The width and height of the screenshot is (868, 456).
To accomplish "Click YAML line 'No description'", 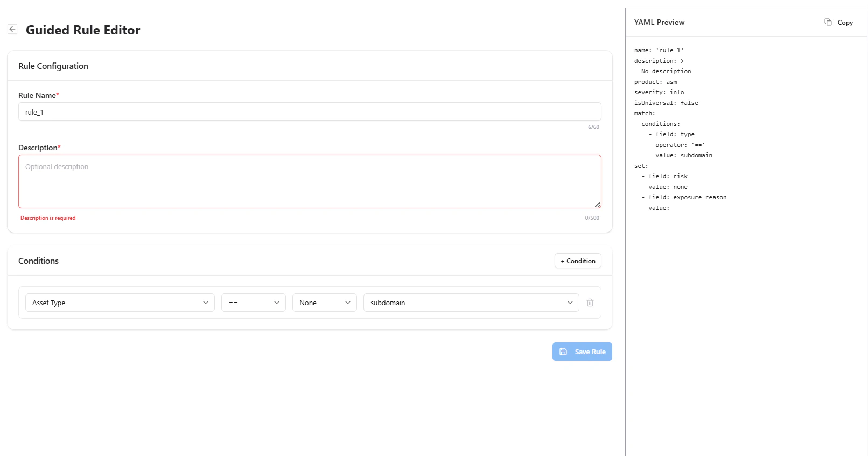I will (666, 71).
